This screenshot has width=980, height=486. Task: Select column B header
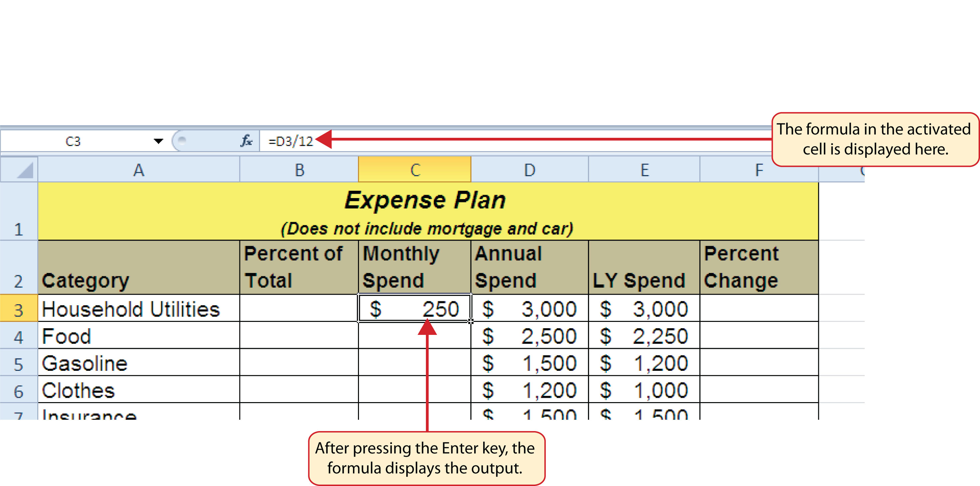coord(299,170)
